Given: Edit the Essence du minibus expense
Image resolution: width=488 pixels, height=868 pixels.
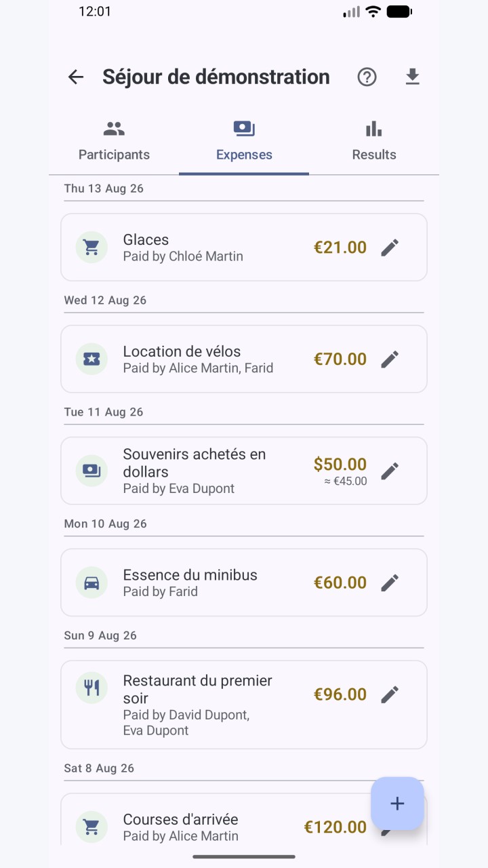Looking at the screenshot, I should tap(390, 583).
